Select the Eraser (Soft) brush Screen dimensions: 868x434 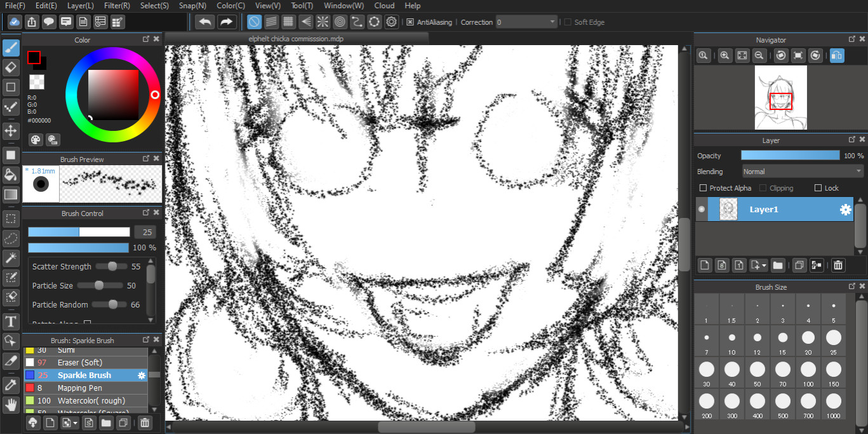[x=86, y=363]
